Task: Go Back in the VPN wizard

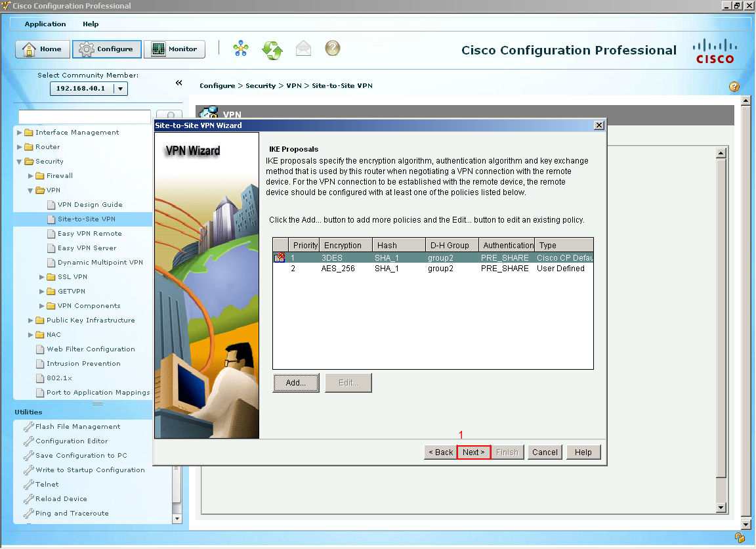Action: (x=441, y=452)
